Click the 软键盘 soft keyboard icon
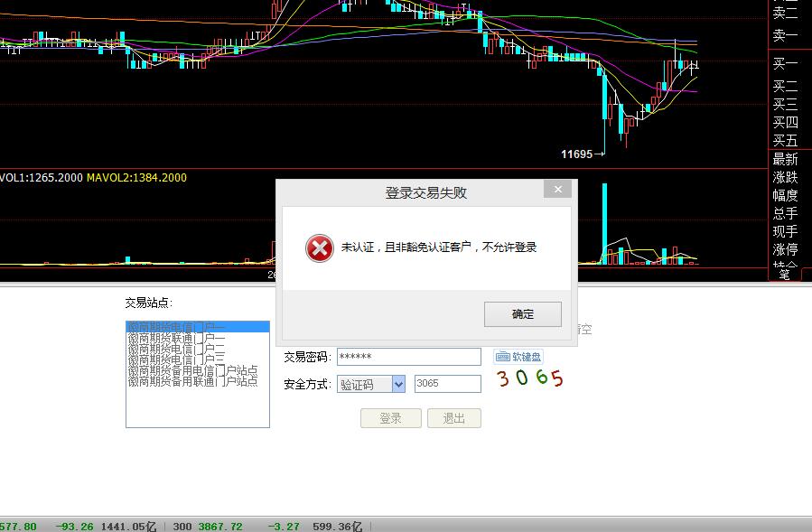This screenshot has width=812, height=532. coord(520,356)
